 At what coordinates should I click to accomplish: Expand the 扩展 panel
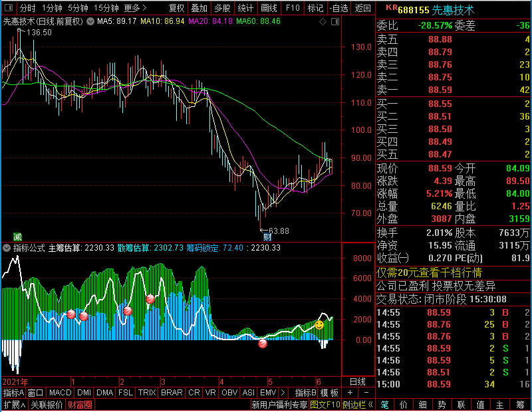[x=15, y=405]
